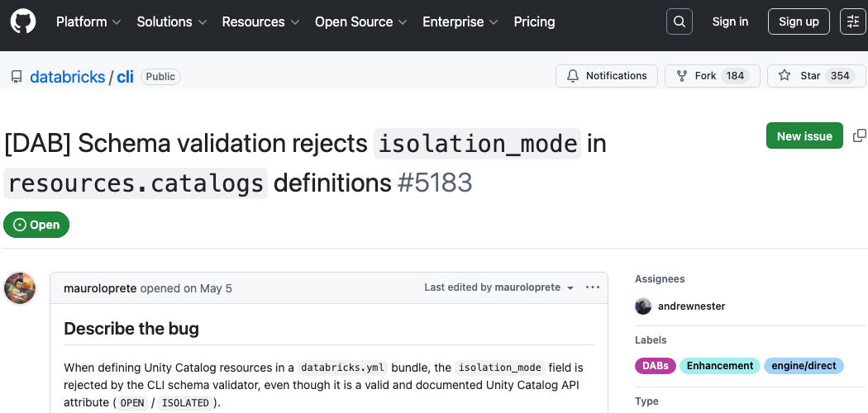Image resolution: width=868 pixels, height=413 pixels.
Task: Click the on May 5 timestamp
Action: pyautogui.click(x=207, y=288)
